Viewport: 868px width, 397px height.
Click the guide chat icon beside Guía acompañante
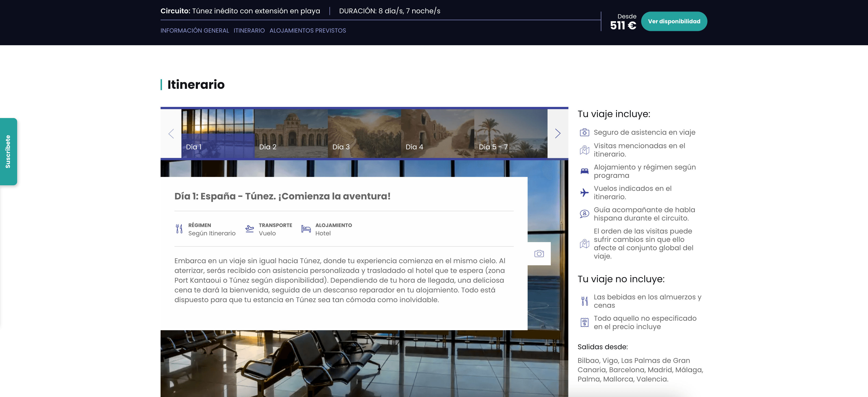584,214
